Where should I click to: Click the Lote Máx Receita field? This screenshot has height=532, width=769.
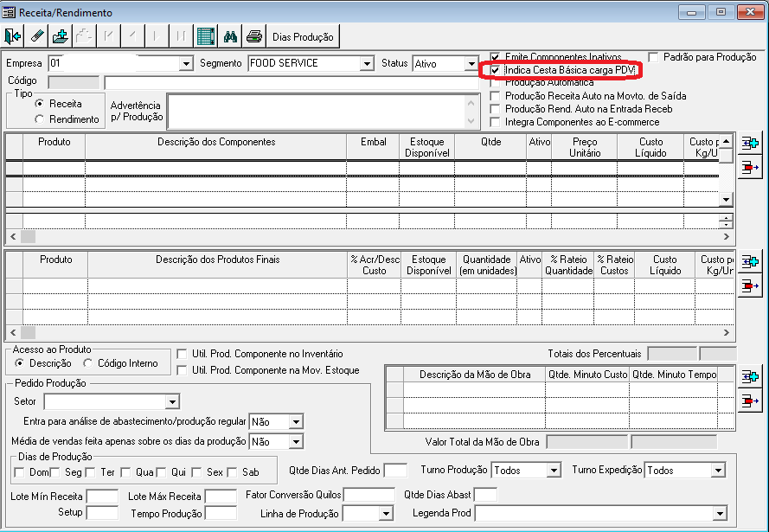tap(221, 497)
